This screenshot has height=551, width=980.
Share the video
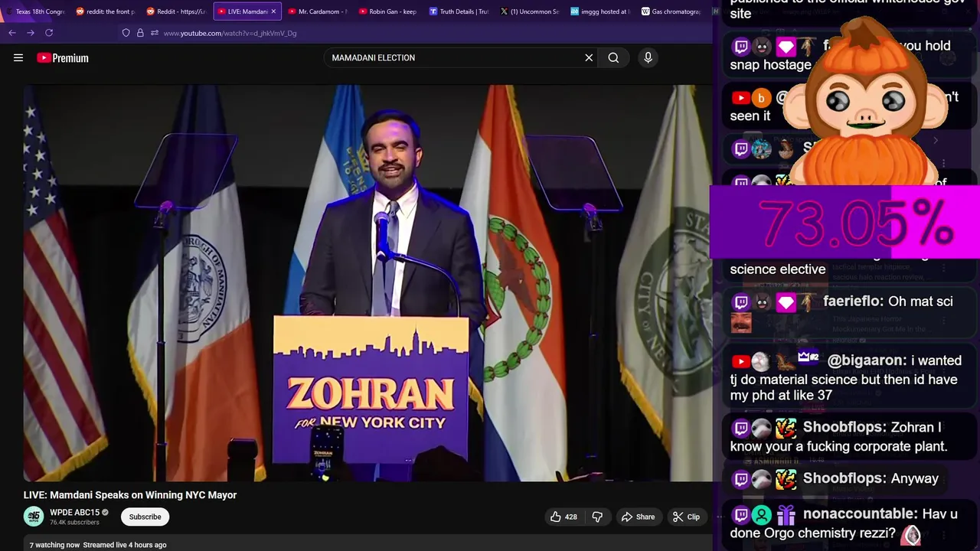638,517
